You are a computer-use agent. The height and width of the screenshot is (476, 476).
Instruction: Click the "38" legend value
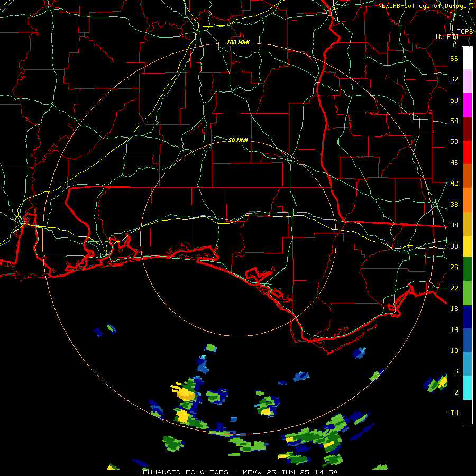tap(454, 204)
